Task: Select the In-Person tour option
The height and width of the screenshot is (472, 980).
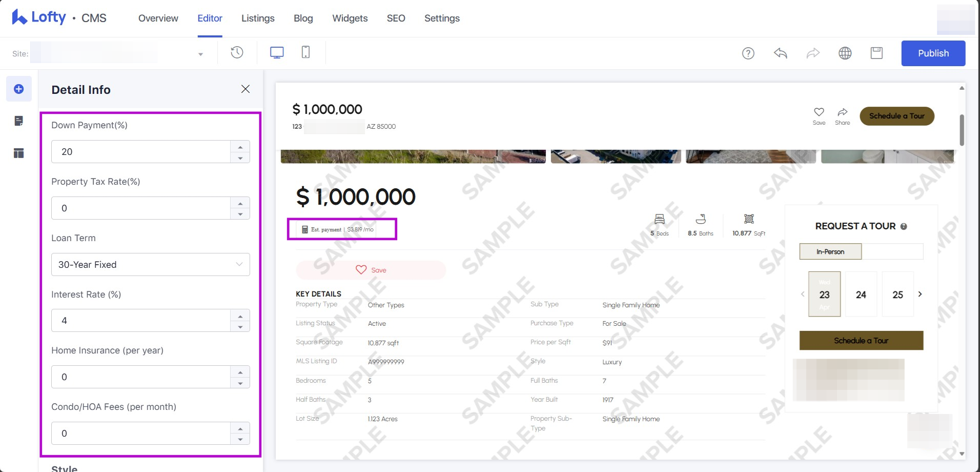Action: [830, 252]
